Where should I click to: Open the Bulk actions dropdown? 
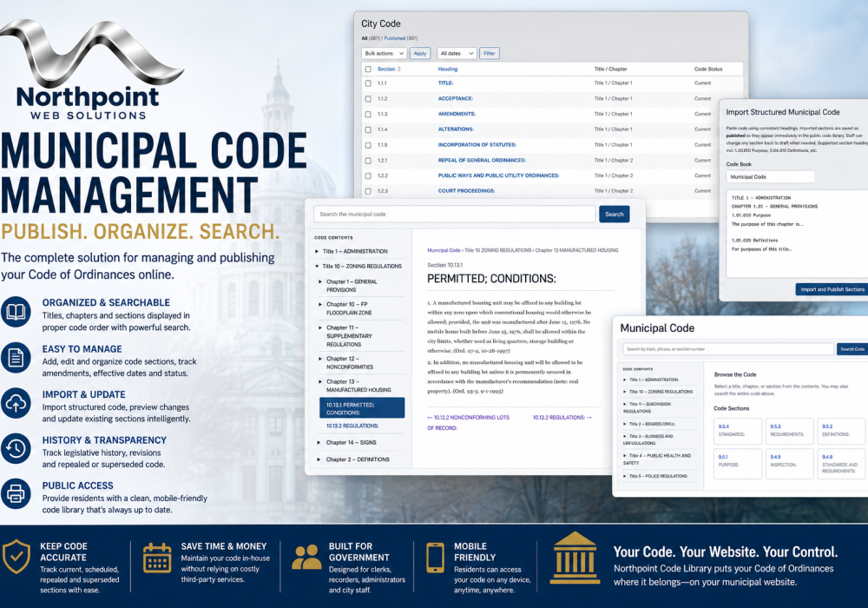[385, 53]
